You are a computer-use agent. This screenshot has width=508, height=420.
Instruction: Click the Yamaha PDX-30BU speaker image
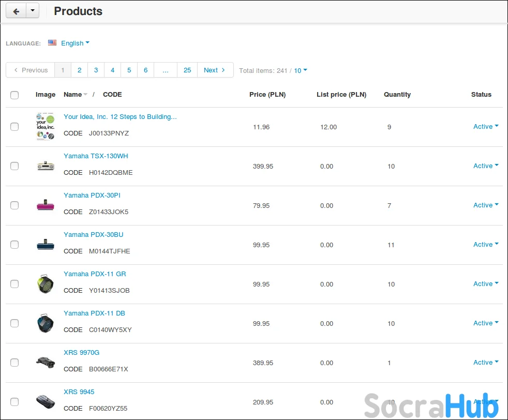click(x=45, y=245)
